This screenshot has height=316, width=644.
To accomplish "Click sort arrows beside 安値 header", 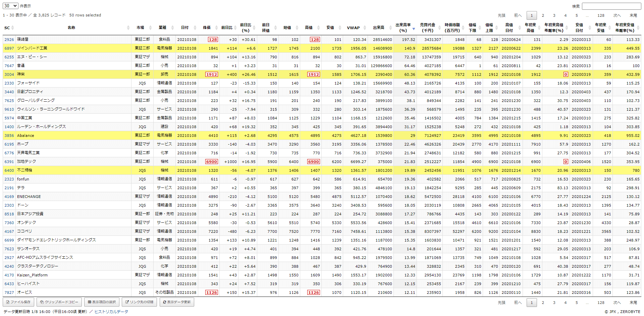I will click(340, 28).
